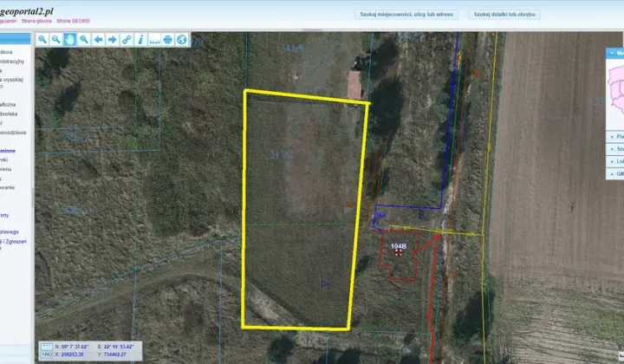
Task: Go to next map view with right arrow
Action: [112, 39]
